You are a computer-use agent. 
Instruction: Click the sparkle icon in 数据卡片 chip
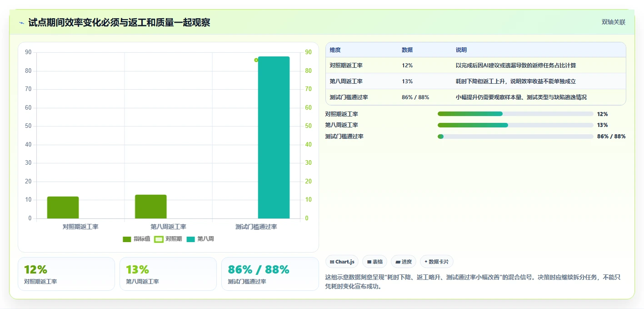pyautogui.click(x=426, y=262)
